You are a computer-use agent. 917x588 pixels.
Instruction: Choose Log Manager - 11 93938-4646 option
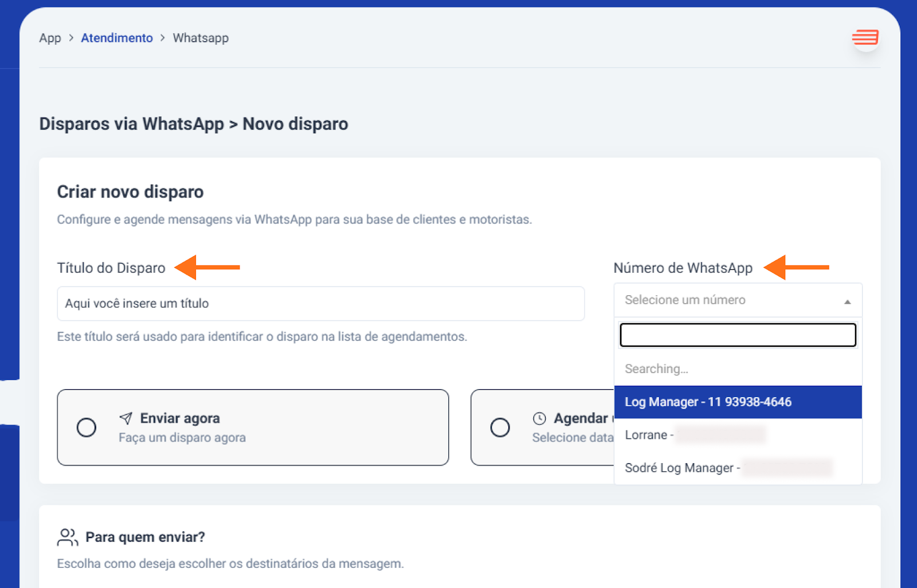pyautogui.click(x=738, y=402)
